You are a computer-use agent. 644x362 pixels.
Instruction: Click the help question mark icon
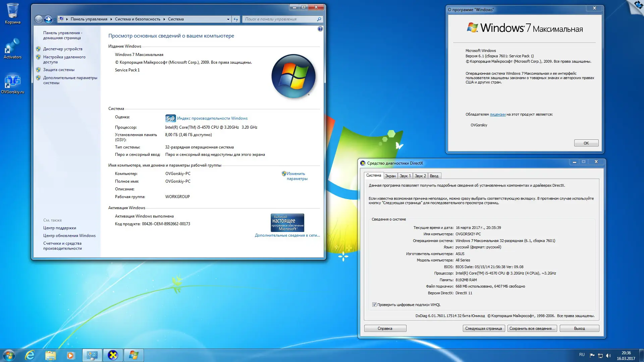tap(320, 29)
